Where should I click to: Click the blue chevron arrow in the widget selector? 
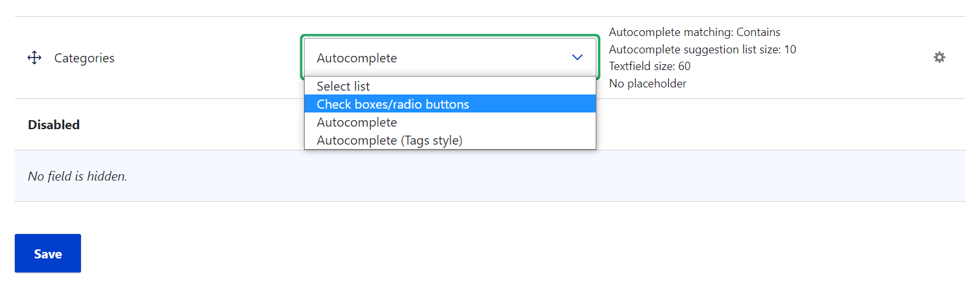tap(577, 58)
